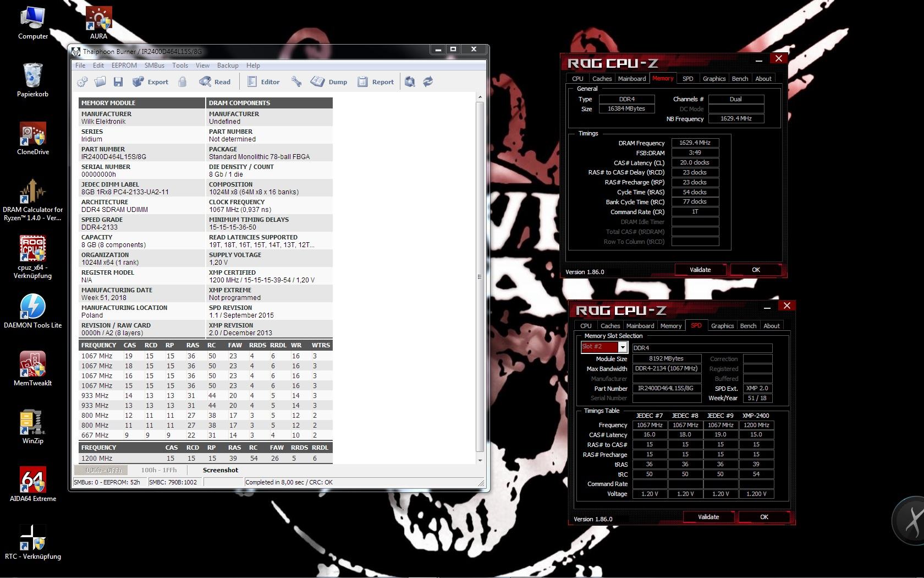This screenshot has width=924, height=578.
Task: Select Mainboard tab in lower CPU-Z window
Action: tap(640, 326)
